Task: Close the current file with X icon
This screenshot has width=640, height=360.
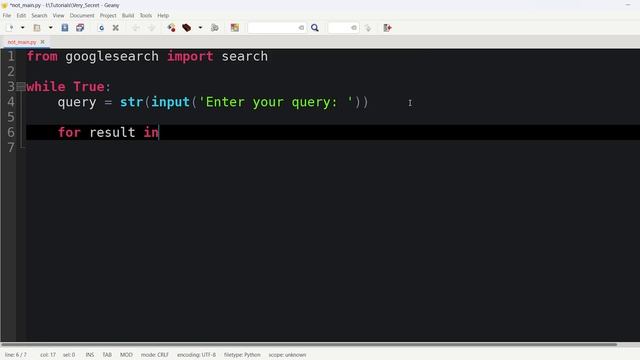Action: (x=116, y=28)
